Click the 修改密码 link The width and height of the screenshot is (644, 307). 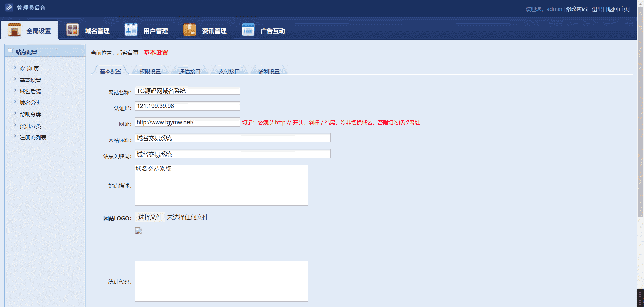576,9
